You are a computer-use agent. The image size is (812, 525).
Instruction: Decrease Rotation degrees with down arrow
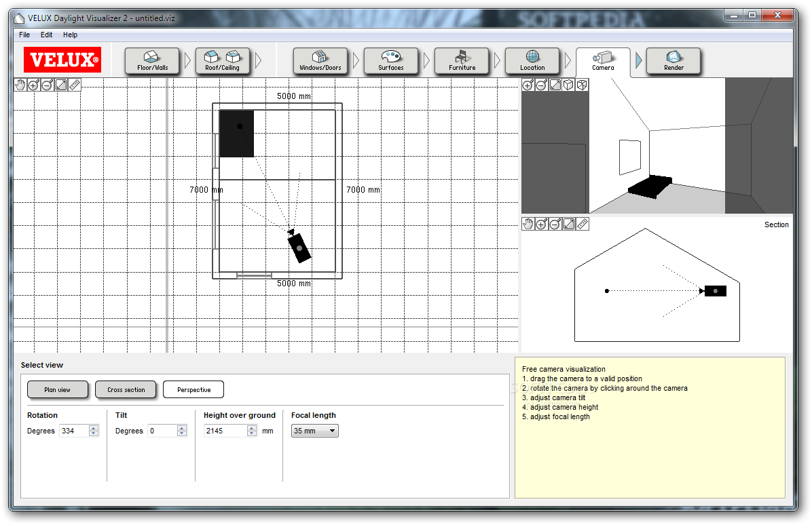click(x=94, y=433)
